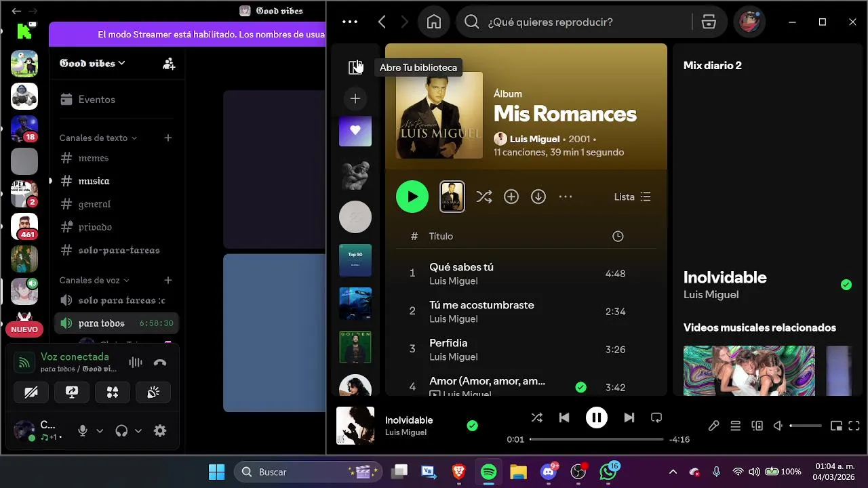Pause the playing song

(597, 418)
